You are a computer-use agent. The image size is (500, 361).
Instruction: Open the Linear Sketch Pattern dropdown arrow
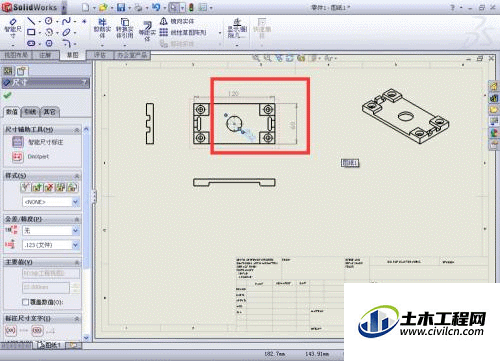pyautogui.click(x=220, y=33)
